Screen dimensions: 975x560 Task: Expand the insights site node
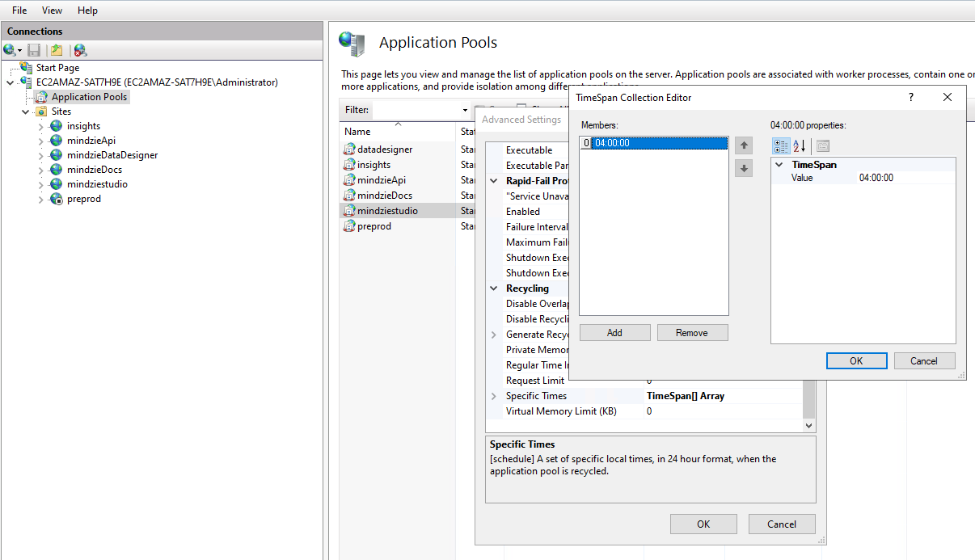40,126
